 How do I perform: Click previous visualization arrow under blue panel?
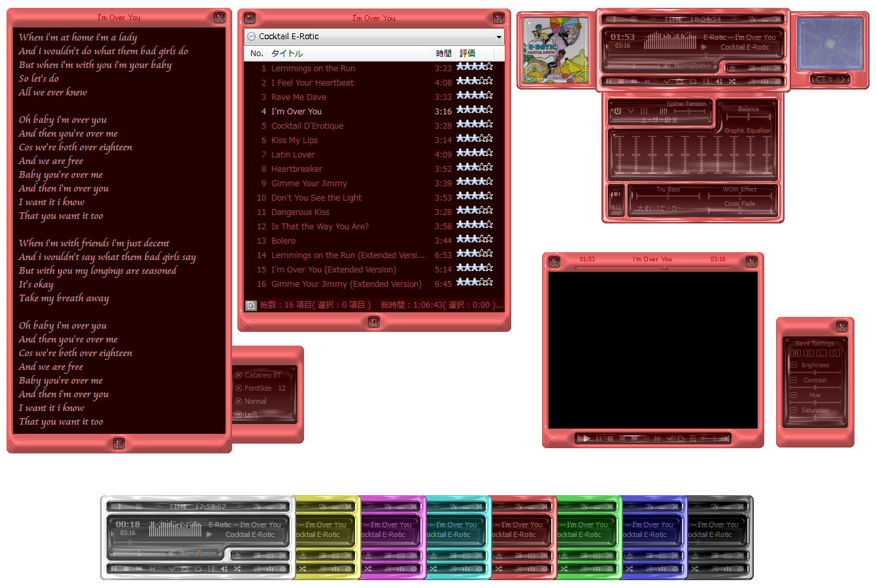[818, 79]
